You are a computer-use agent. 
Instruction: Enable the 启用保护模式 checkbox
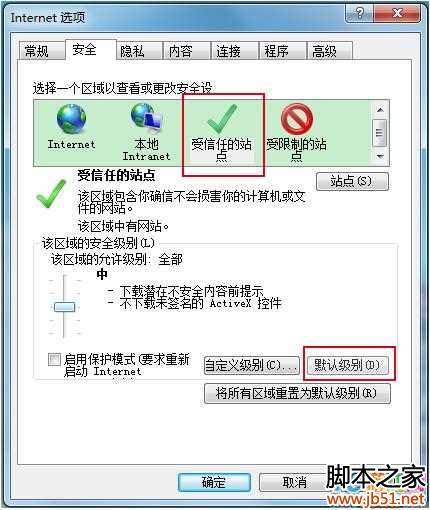point(54,360)
